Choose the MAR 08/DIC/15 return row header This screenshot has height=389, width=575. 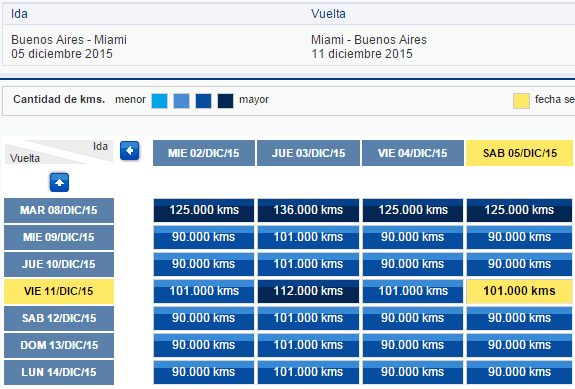(x=59, y=210)
